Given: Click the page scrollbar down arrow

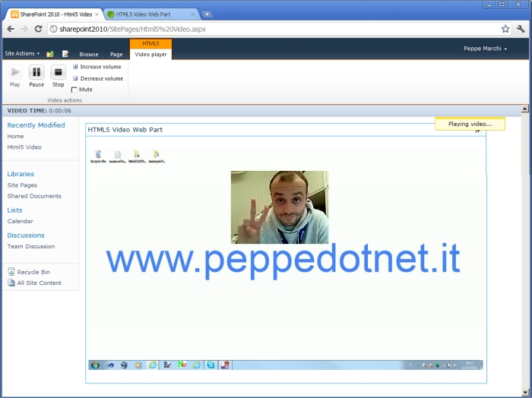Looking at the screenshot, I should point(525,393).
